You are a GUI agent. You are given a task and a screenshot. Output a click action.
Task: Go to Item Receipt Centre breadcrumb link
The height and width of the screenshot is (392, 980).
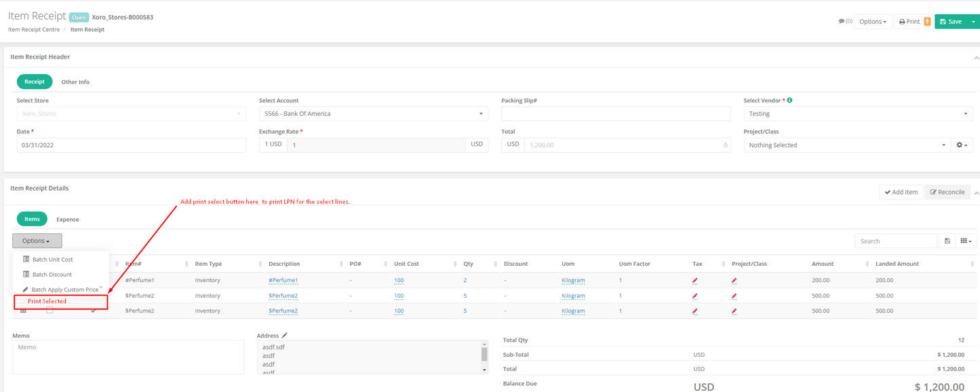pyautogui.click(x=34, y=30)
